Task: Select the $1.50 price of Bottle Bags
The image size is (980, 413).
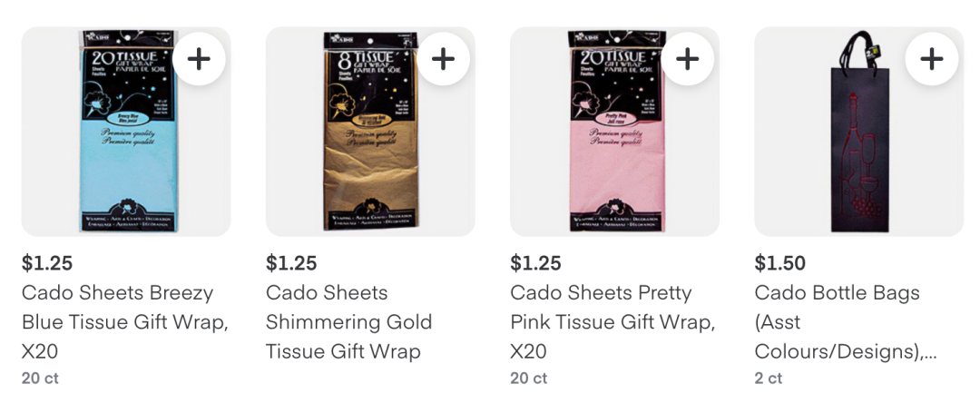Action: point(780,263)
